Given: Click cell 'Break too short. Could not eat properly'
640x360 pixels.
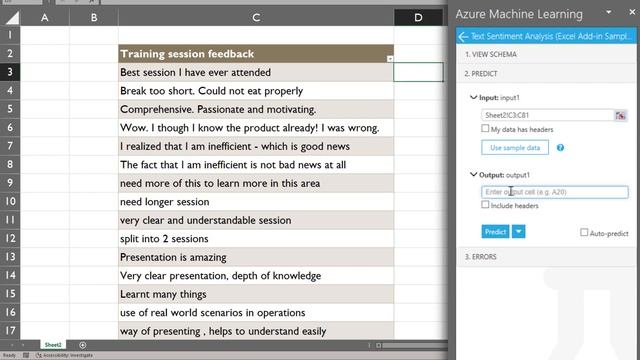Looking at the screenshot, I should pyautogui.click(x=256, y=91).
